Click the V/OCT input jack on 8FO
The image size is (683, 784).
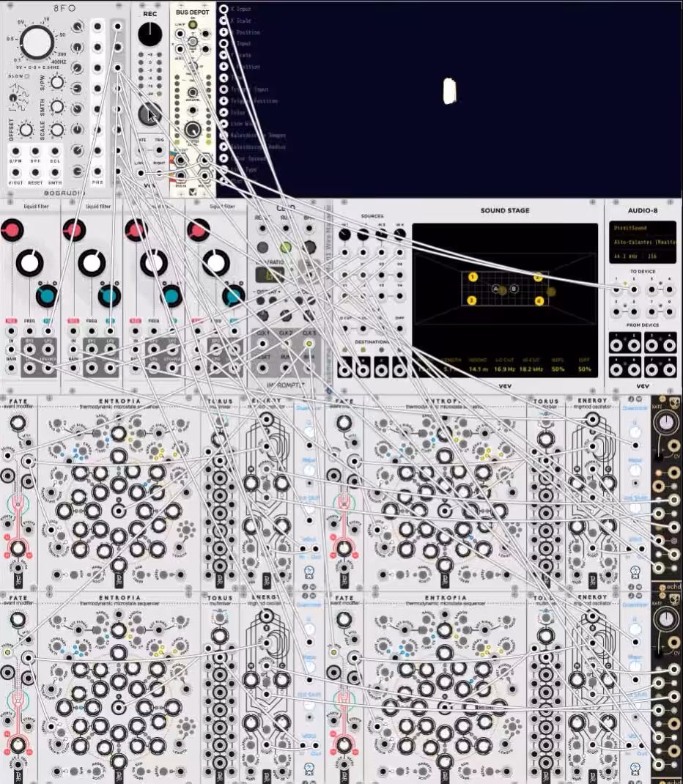pyautogui.click(x=15, y=172)
